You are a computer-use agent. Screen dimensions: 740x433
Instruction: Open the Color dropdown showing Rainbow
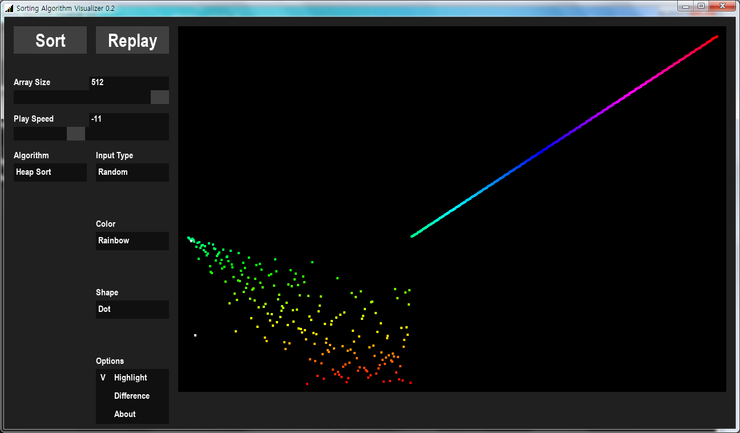point(132,241)
